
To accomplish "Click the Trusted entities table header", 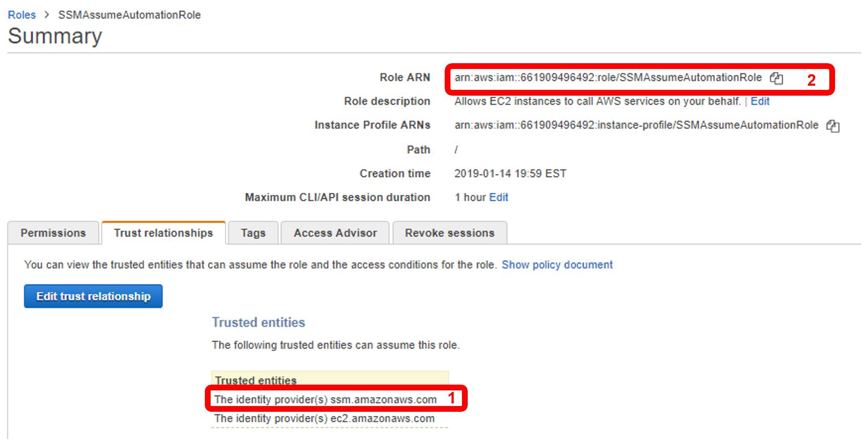I will 256,380.
